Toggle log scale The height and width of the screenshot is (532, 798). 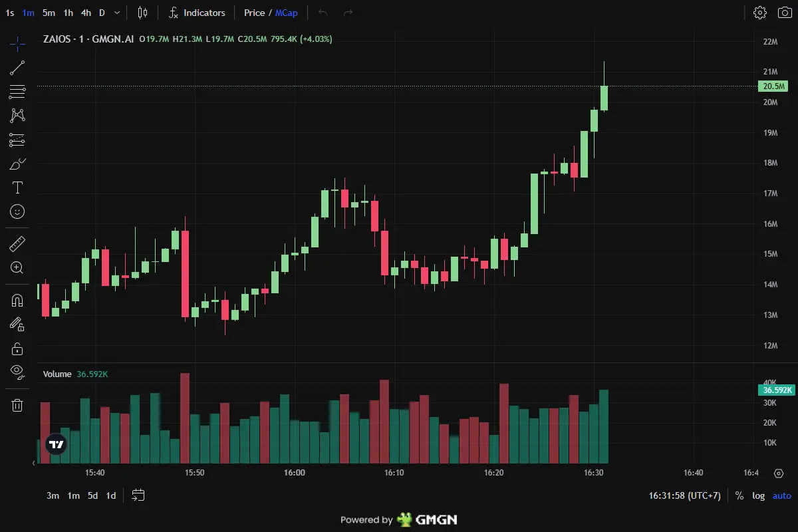pos(759,495)
